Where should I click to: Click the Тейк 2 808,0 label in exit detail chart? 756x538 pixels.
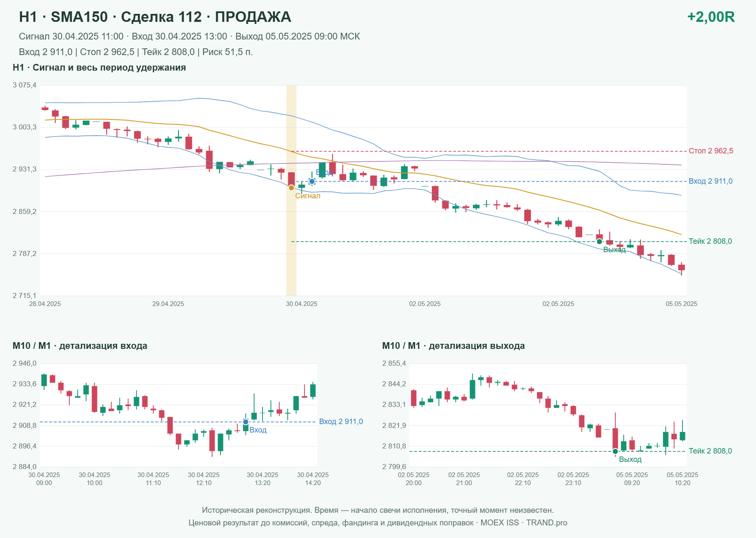point(710,451)
